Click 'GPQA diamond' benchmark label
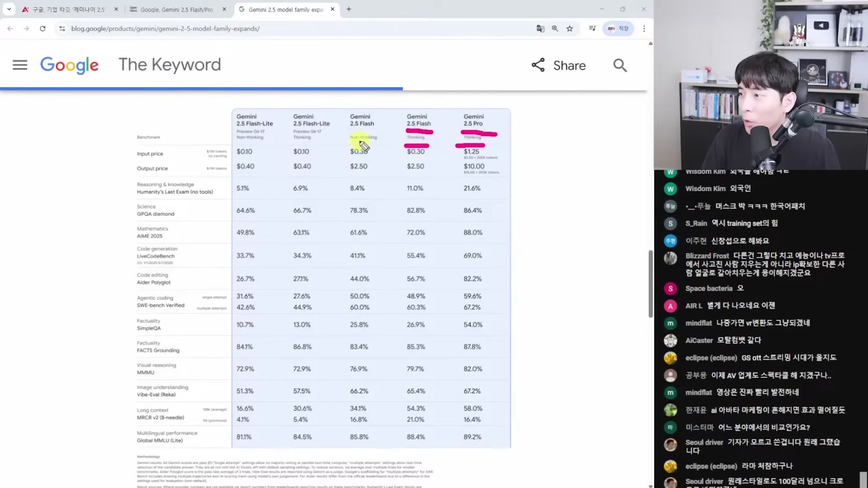Image resolution: width=868 pixels, height=488 pixels. 156,214
